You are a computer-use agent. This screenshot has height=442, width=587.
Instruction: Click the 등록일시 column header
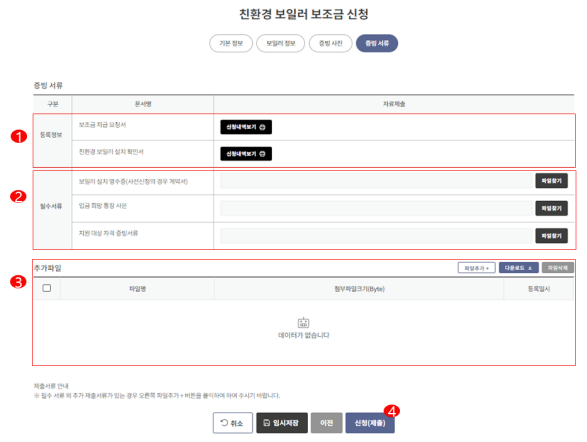539,289
